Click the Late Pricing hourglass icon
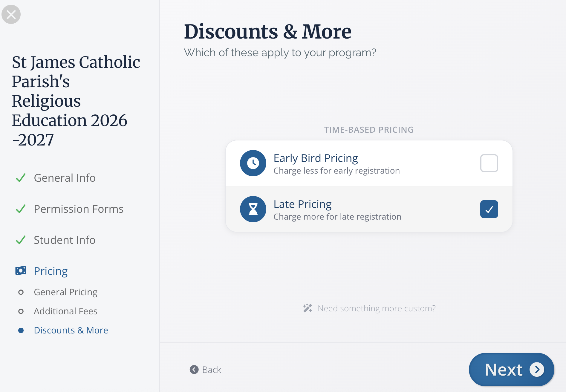Screen dimensions: 566x392 (x=253, y=209)
